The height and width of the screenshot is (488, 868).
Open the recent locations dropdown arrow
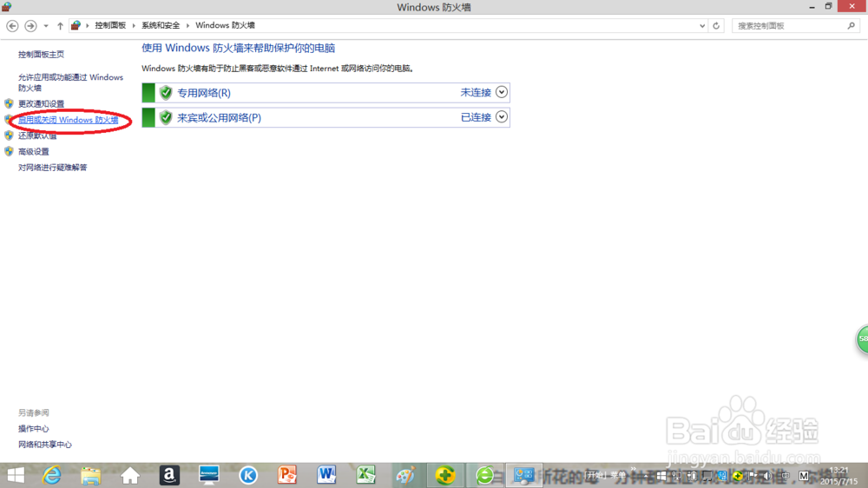point(46,25)
